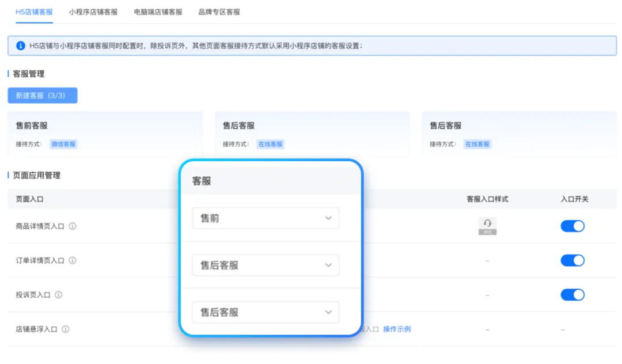Open the 品牌专区客服 tab
Viewport: 622px width, 364px height.
point(219,12)
